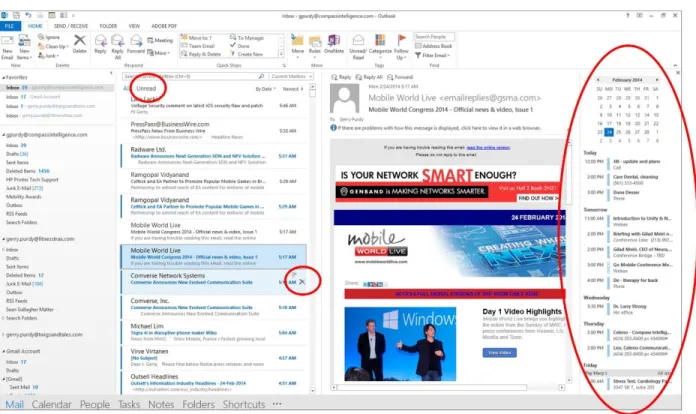Collapse the Favorites section

[4, 77]
